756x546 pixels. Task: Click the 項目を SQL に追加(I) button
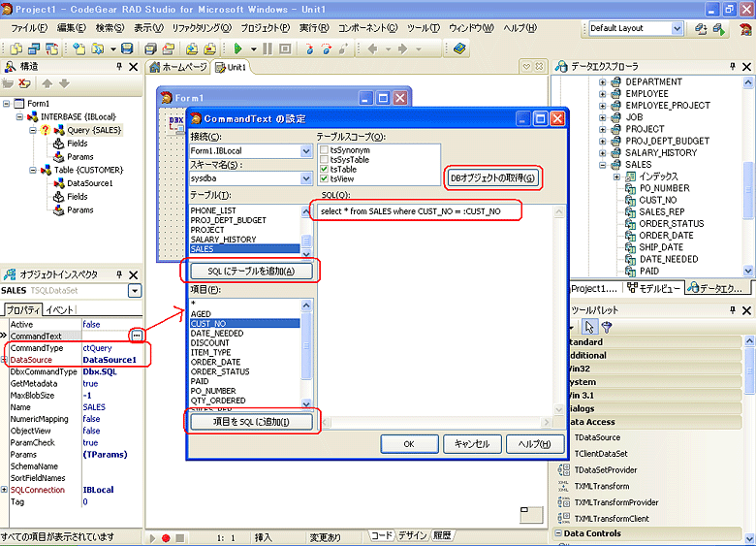point(251,422)
